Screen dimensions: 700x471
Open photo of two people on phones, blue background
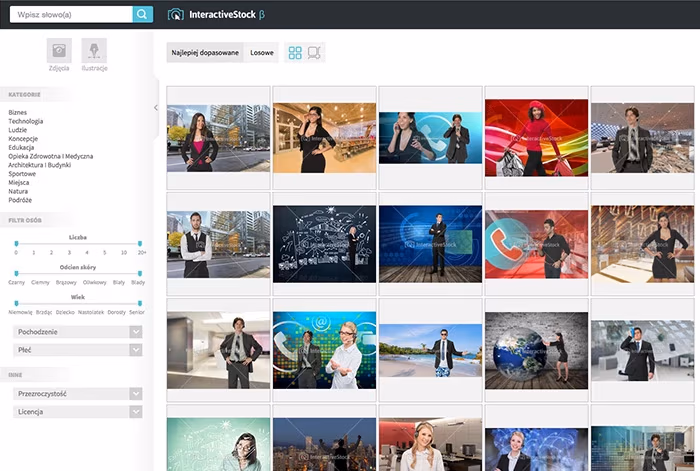click(430, 138)
